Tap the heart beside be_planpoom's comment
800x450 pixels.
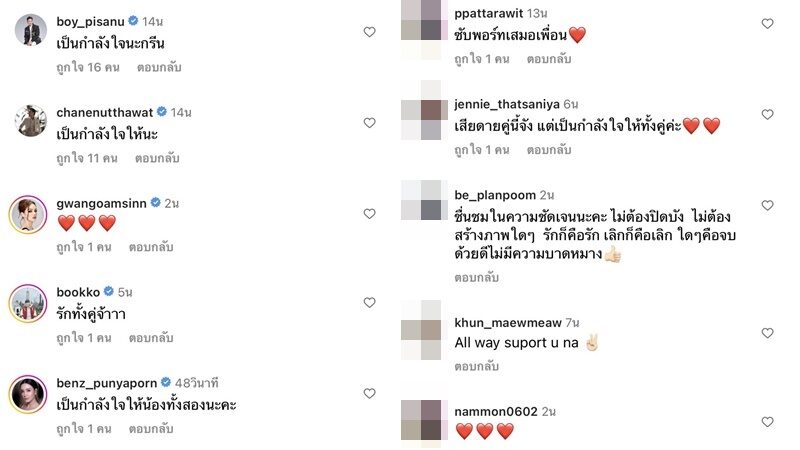(767, 206)
